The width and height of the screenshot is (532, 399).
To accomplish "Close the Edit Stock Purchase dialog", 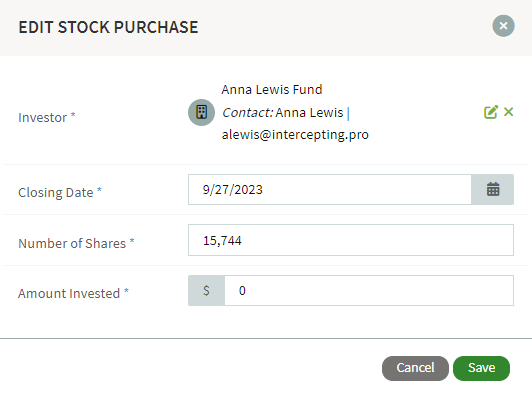I will pyautogui.click(x=504, y=26).
